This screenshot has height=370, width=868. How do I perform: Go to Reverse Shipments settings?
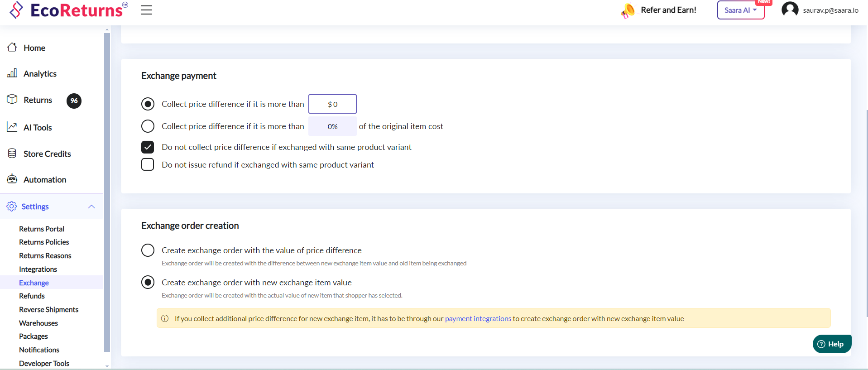pos(48,310)
